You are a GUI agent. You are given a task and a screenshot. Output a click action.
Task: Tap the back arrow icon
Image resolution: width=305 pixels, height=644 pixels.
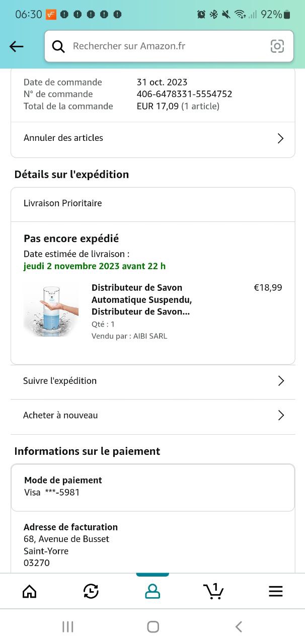[17, 47]
